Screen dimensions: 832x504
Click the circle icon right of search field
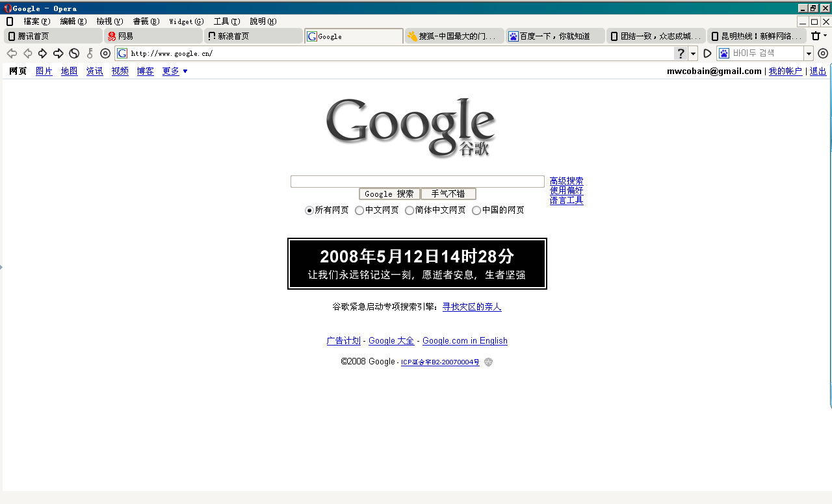(823, 53)
